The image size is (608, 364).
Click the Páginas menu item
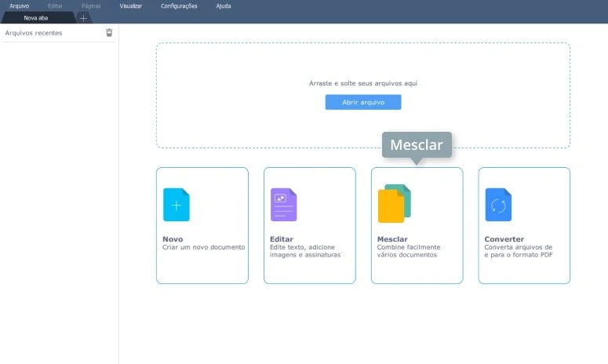(x=91, y=5)
